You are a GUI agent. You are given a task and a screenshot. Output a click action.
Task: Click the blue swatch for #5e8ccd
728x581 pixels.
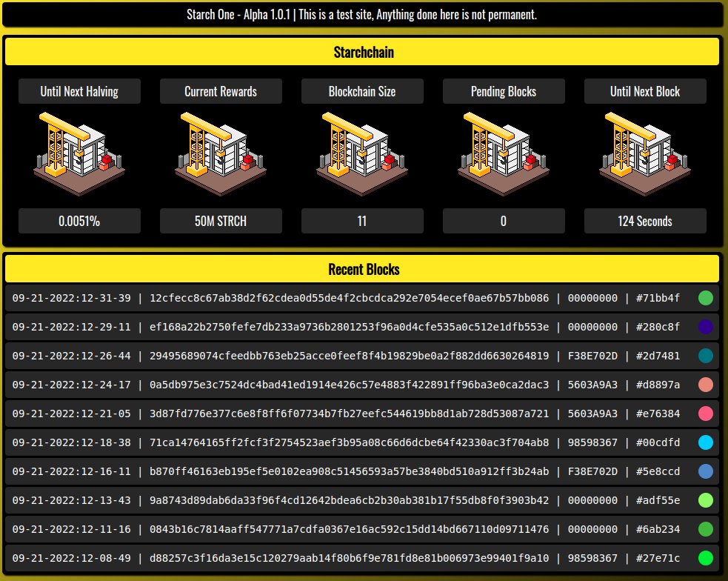point(706,471)
